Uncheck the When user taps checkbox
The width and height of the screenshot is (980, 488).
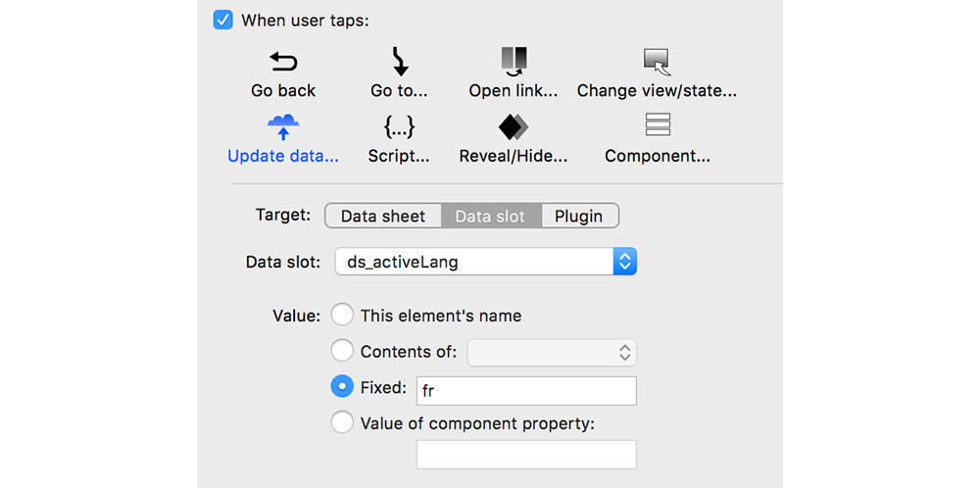tap(222, 20)
